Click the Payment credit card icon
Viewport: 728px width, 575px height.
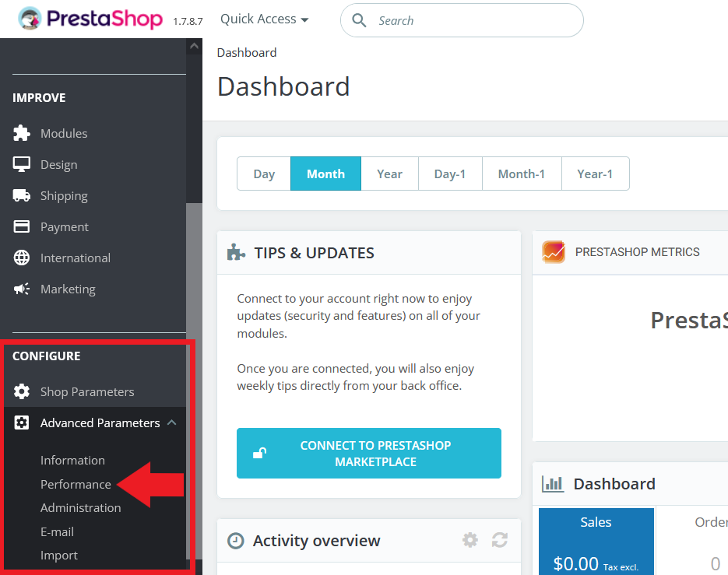pos(21,226)
